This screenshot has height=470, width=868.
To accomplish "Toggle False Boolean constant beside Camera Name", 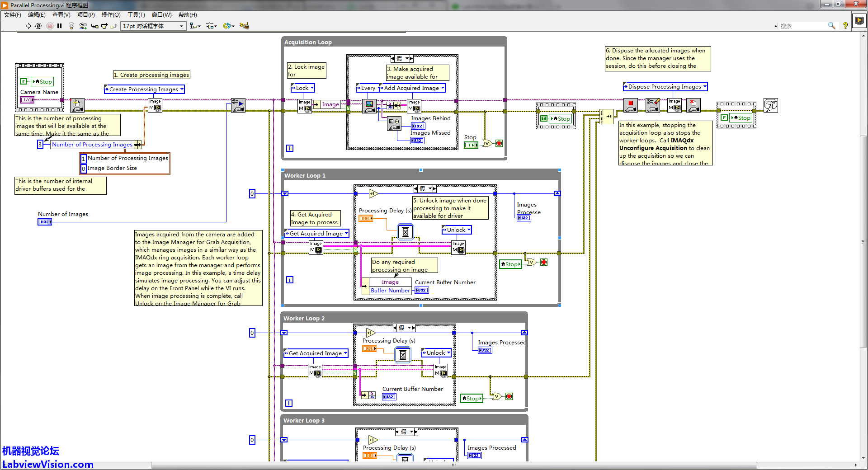I will pyautogui.click(x=24, y=81).
